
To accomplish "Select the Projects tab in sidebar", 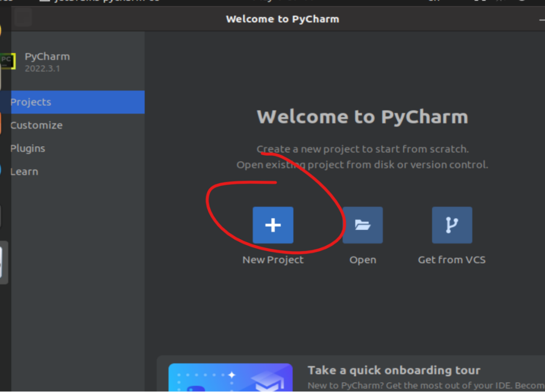I will click(x=72, y=102).
